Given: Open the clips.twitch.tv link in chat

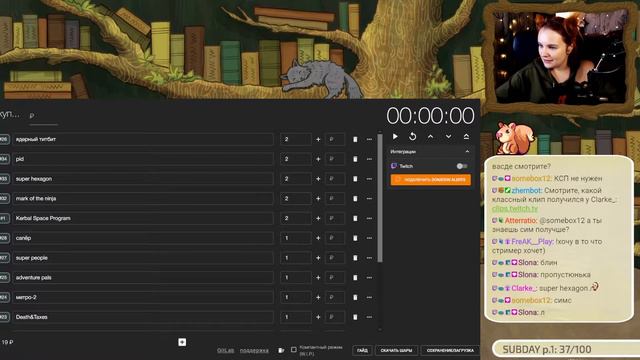Looking at the screenshot, I should [x=514, y=209].
